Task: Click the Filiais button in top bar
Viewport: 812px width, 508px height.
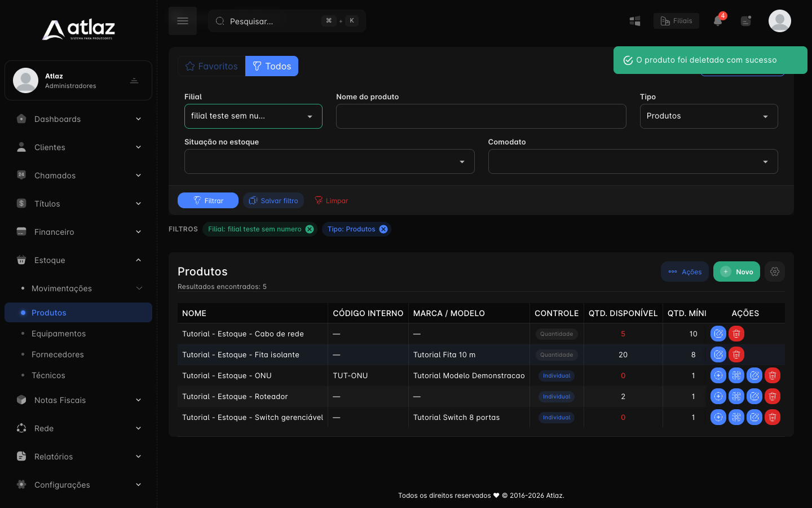Action: click(676, 21)
